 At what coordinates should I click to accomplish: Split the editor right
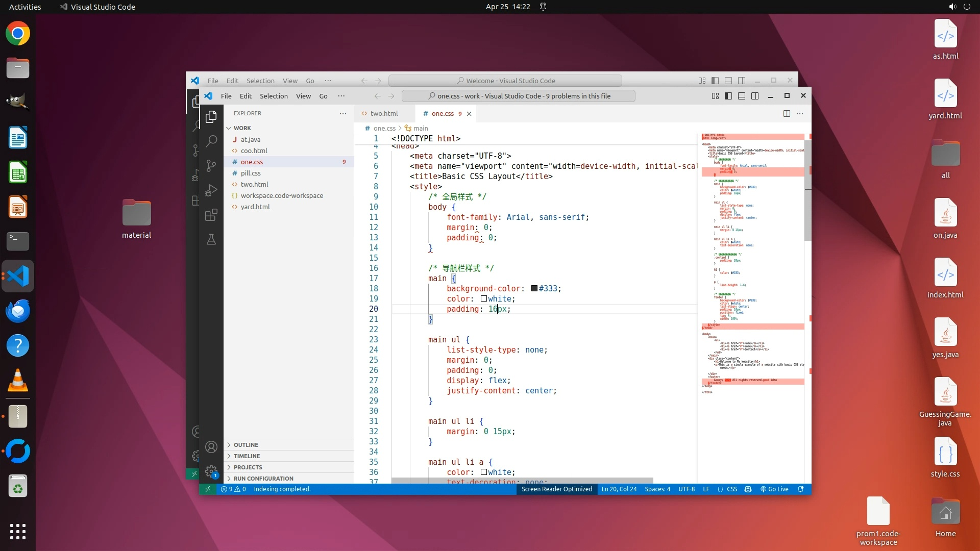[x=787, y=113]
